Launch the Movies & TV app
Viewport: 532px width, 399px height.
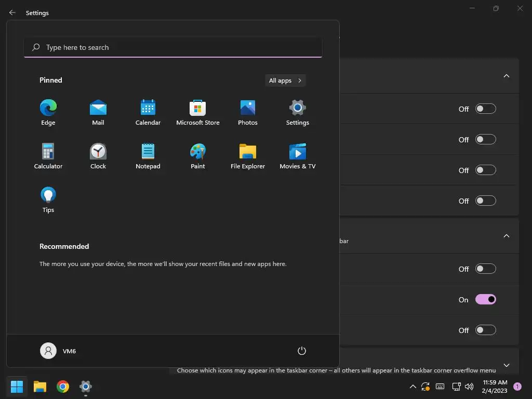click(x=298, y=156)
